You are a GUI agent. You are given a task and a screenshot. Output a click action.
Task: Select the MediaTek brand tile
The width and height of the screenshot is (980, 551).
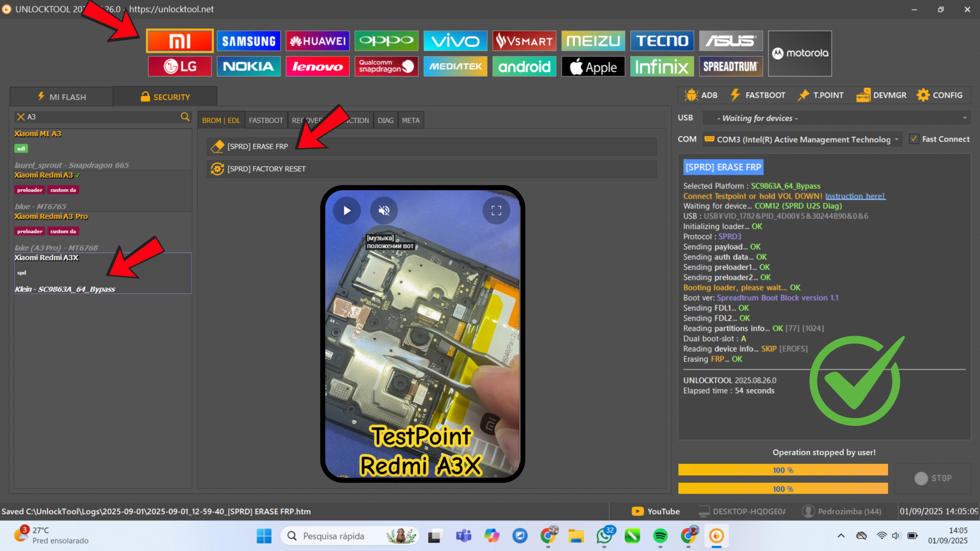coord(455,66)
